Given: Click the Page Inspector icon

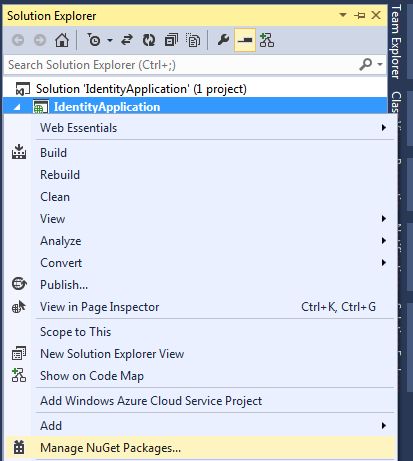Looking at the screenshot, I should 19,306.
